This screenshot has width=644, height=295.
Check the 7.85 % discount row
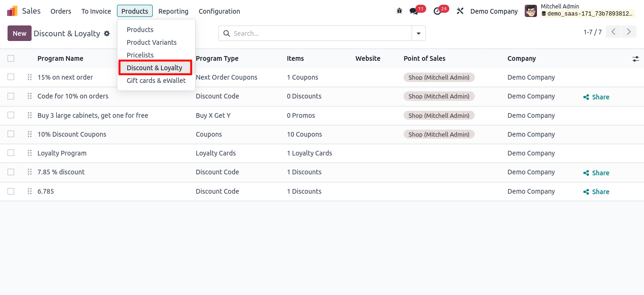[x=11, y=172]
